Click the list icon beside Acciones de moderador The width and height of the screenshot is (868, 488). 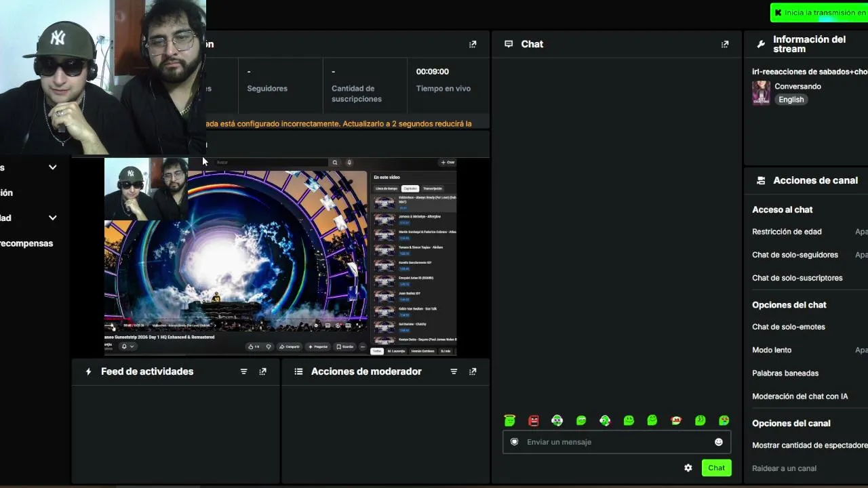click(298, 371)
